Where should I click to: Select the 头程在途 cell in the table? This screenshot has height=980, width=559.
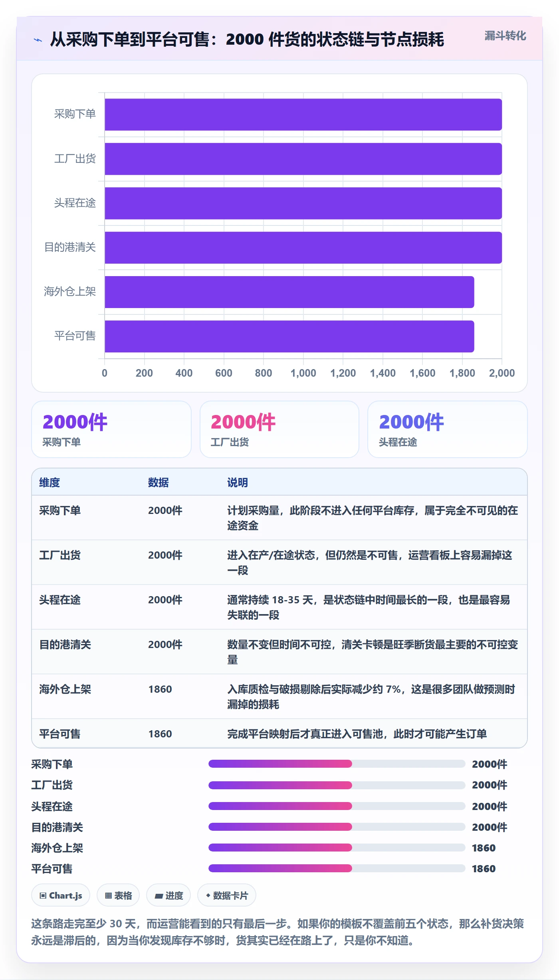tap(60, 600)
